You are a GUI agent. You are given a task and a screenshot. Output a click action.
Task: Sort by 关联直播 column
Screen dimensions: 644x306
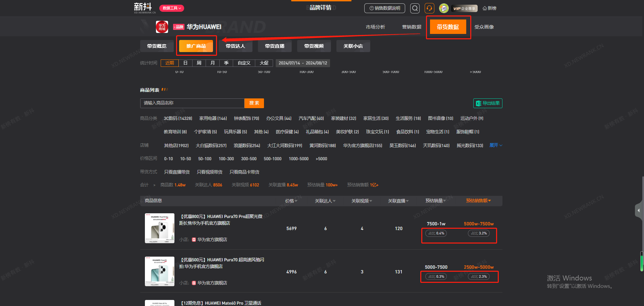tap(398, 201)
